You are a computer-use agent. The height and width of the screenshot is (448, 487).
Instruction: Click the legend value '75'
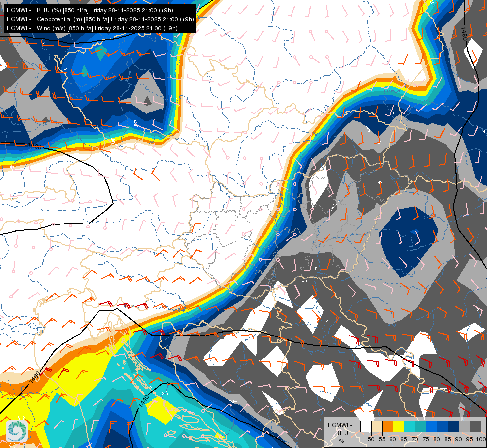point(426,440)
